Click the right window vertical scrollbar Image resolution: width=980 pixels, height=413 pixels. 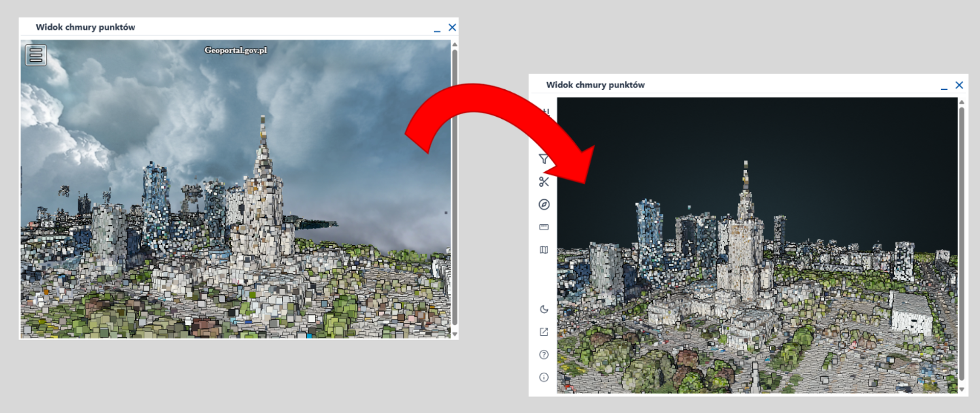[962, 243]
